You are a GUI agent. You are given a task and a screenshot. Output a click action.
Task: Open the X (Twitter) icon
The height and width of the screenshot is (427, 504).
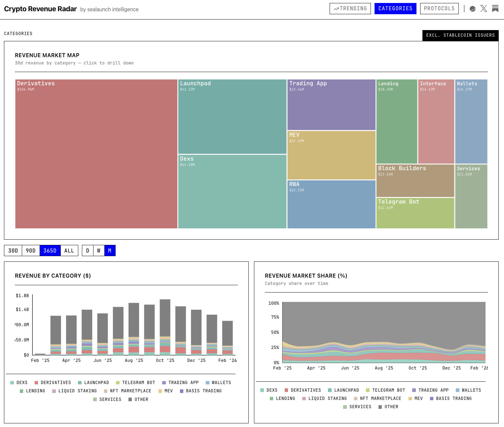click(484, 9)
